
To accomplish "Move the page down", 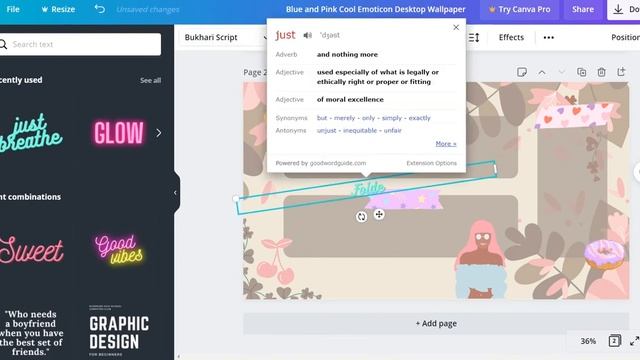I will tap(562, 72).
